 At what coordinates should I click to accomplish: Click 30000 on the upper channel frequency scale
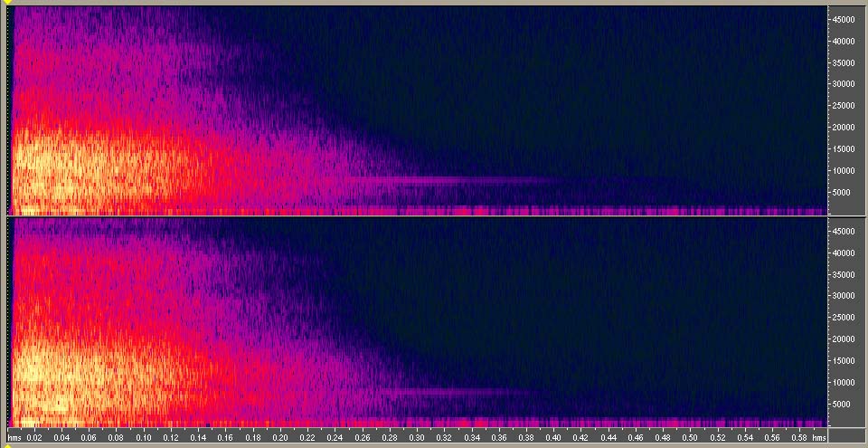844,85
